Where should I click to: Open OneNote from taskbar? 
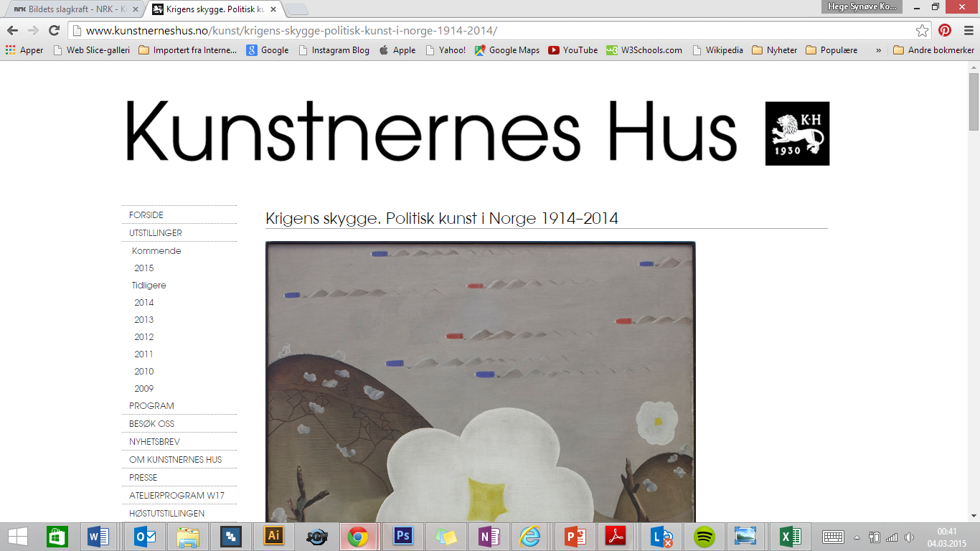(x=489, y=536)
